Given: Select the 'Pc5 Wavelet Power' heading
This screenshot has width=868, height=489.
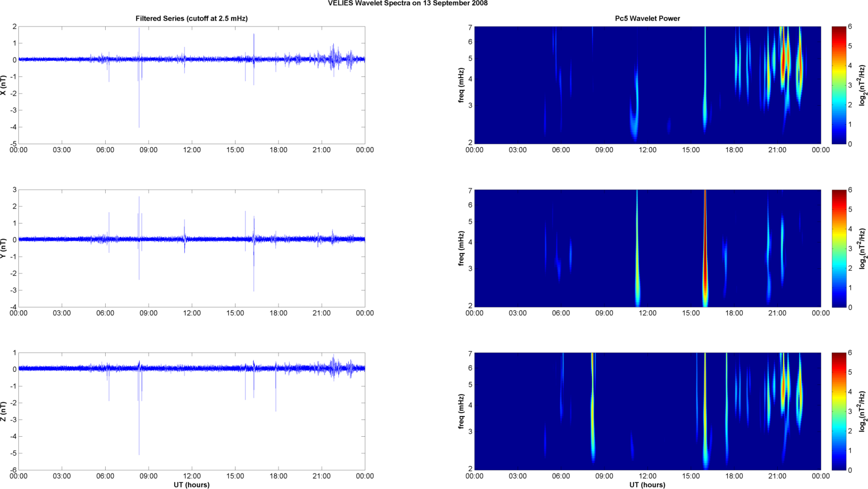Looking at the screenshot, I should [x=647, y=18].
